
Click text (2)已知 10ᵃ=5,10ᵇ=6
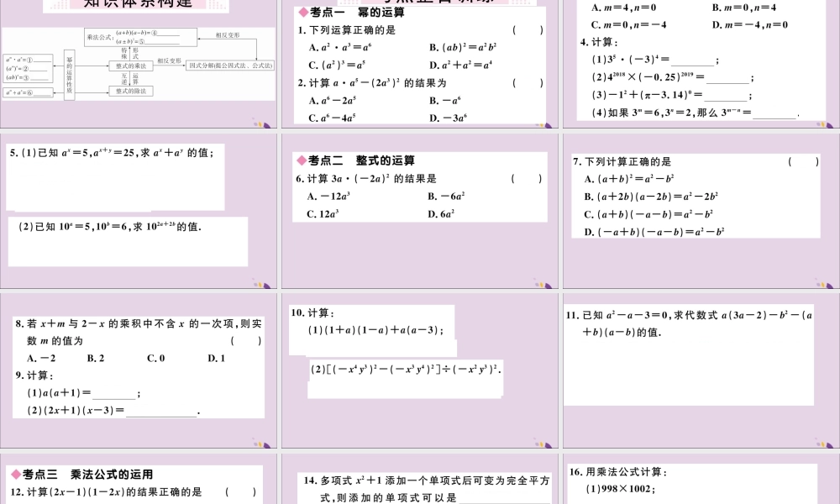[x=74, y=227]
